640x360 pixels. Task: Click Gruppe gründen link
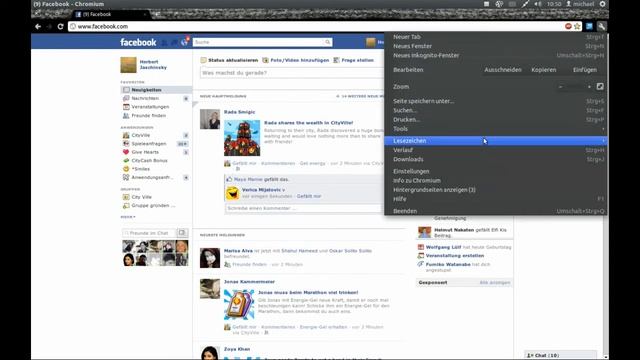[153, 205]
